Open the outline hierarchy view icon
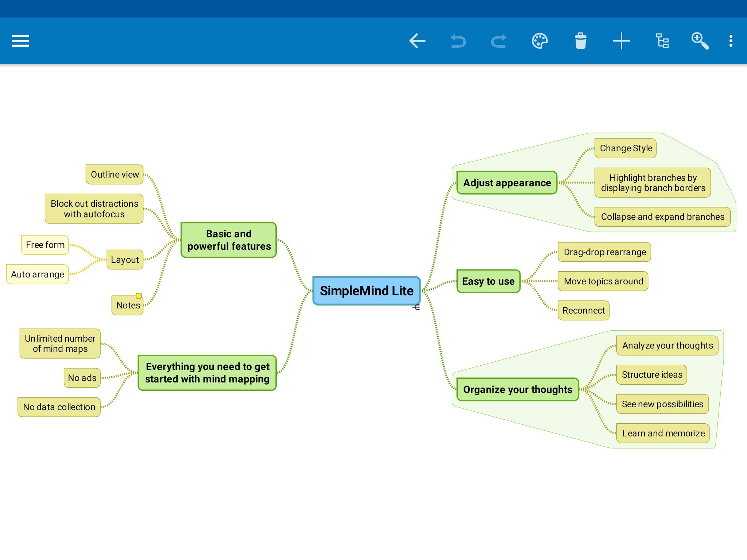The width and height of the screenshot is (747, 560). (x=662, y=41)
